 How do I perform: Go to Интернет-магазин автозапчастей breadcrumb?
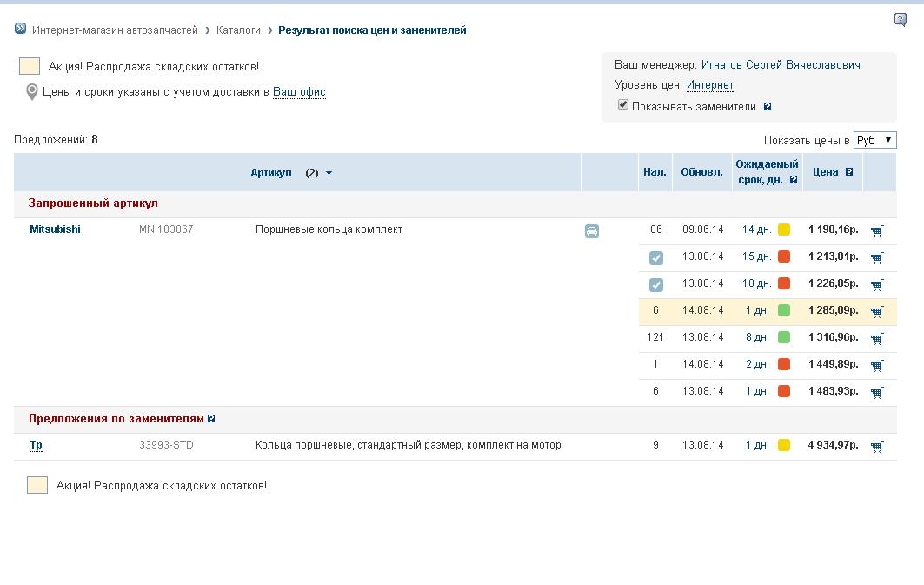point(115,30)
